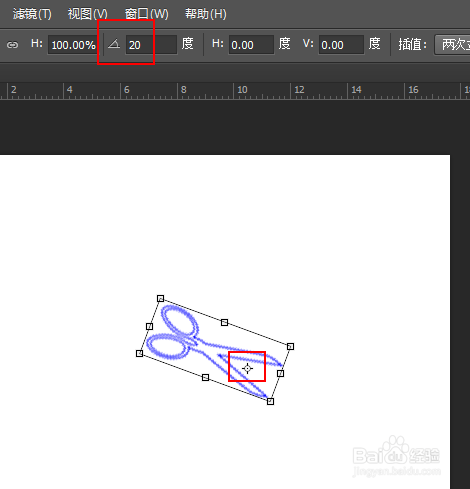Click the bottom edge middle transform handle
Viewport: 470px width, 489px height.
point(205,377)
